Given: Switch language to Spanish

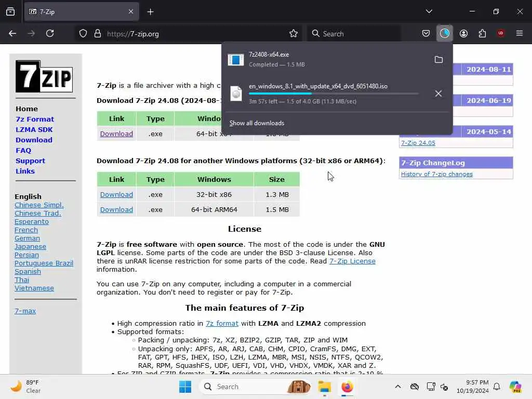Looking at the screenshot, I should click(28, 271).
